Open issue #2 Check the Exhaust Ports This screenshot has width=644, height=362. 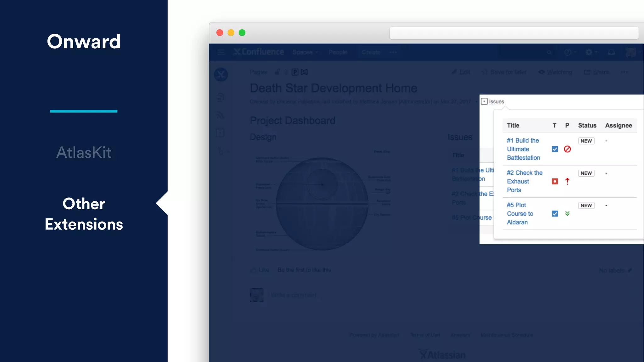pyautogui.click(x=525, y=181)
